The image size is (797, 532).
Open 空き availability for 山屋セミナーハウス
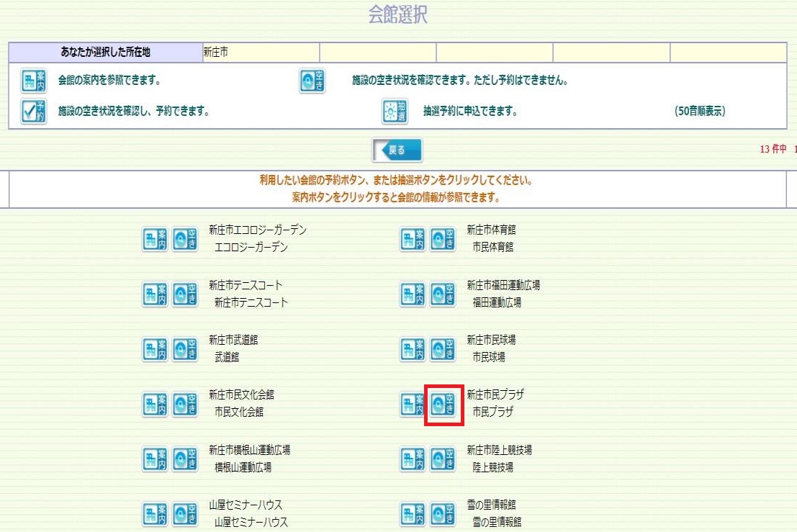[x=185, y=513]
